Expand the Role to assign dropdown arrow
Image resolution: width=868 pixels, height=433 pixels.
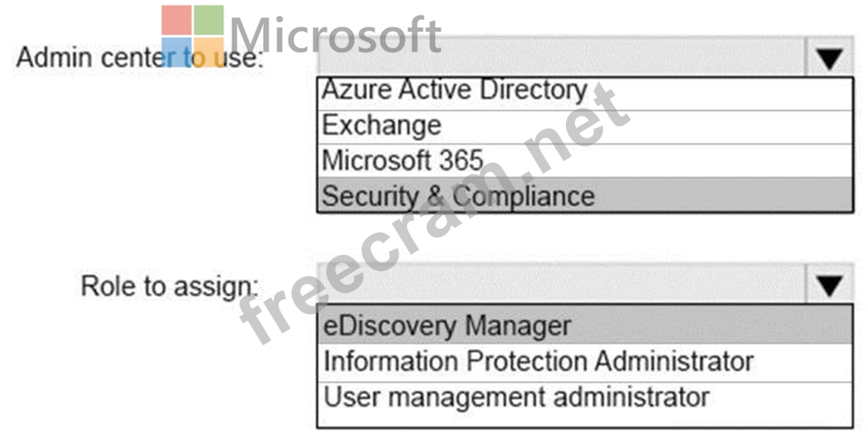[829, 285]
